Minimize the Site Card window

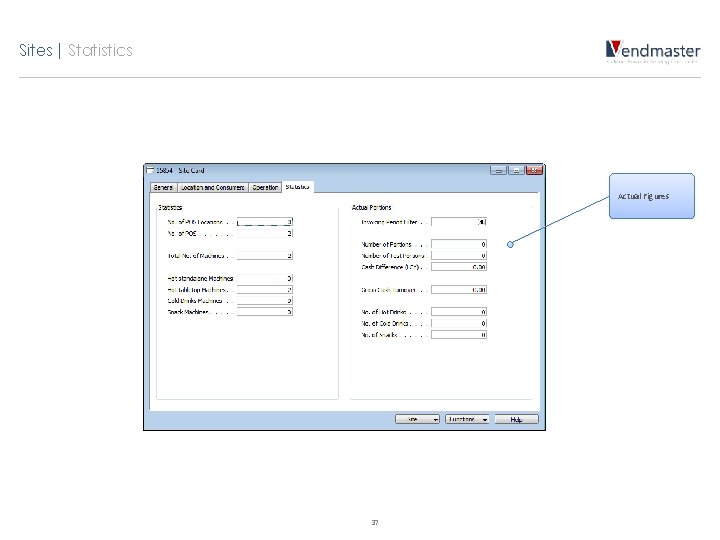pos(498,170)
